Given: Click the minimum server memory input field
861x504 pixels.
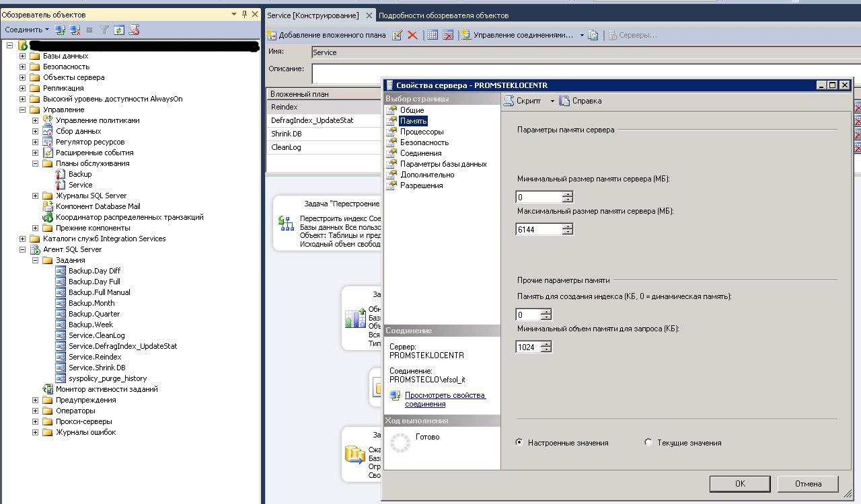Looking at the screenshot, I should (539, 197).
